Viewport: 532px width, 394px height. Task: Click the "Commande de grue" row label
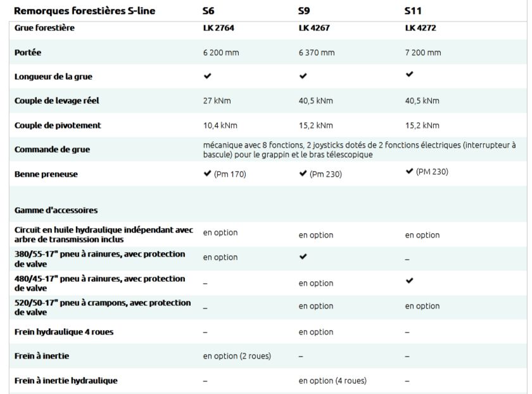52,149
